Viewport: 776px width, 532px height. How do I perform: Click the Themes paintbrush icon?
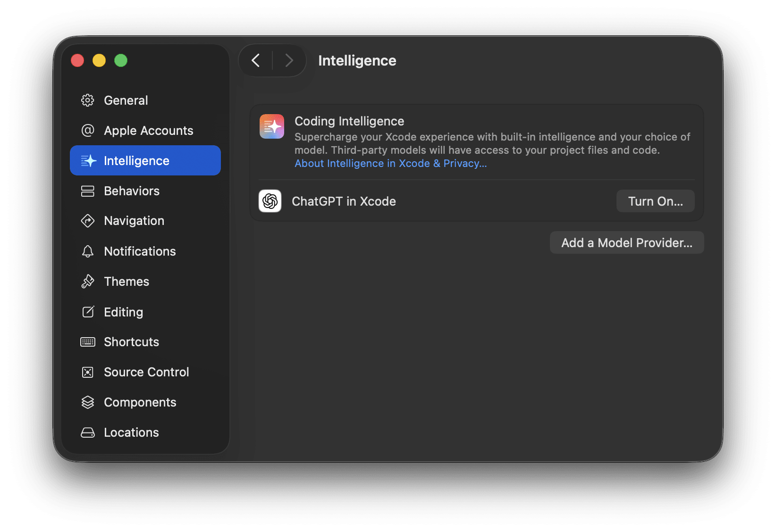88,282
